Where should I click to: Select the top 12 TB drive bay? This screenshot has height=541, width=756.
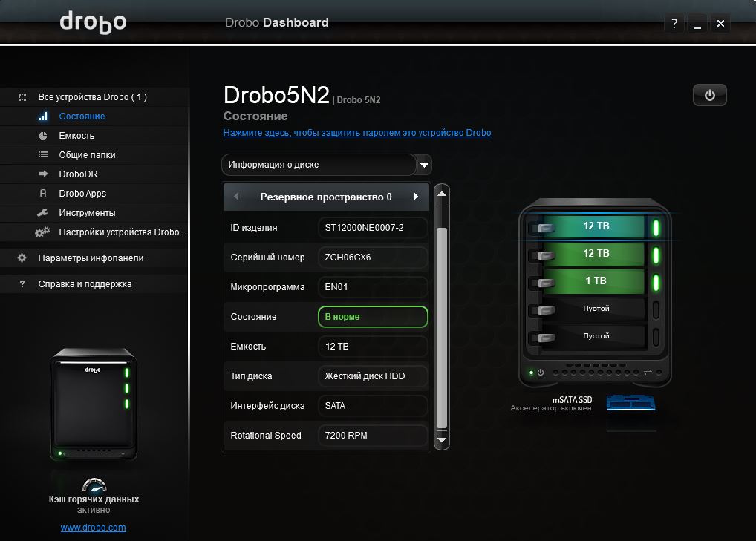[595, 226]
